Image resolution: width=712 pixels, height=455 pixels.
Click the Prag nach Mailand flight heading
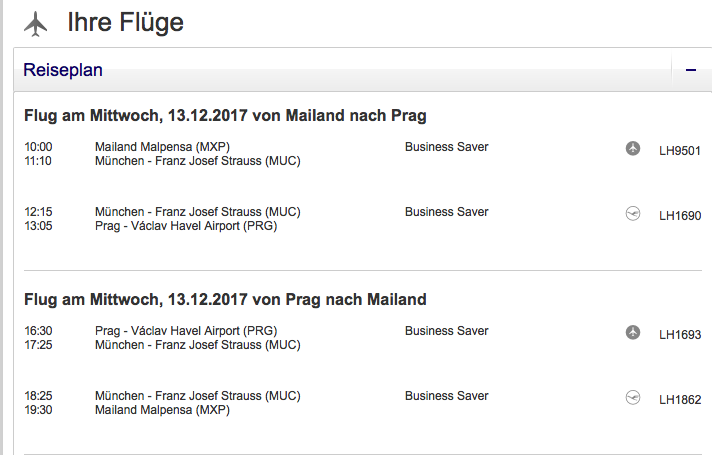tap(225, 299)
